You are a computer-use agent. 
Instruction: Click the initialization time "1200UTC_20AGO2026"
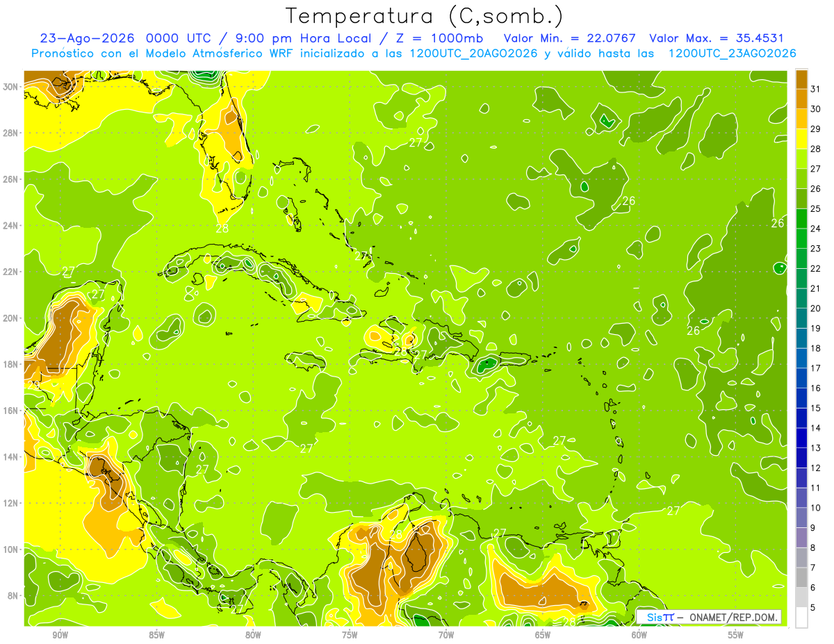pos(473,53)
